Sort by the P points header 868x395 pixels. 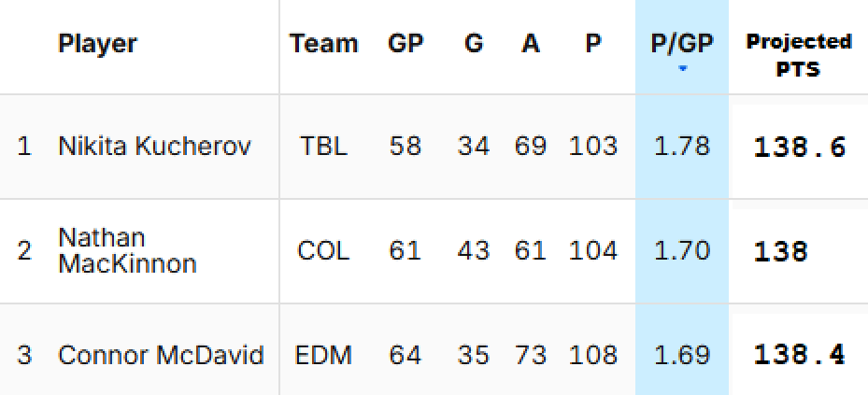[x=593, y=44]
